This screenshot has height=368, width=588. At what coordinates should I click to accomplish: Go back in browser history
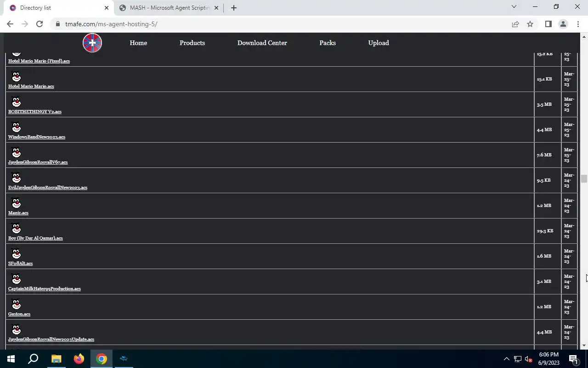[10, 24]
